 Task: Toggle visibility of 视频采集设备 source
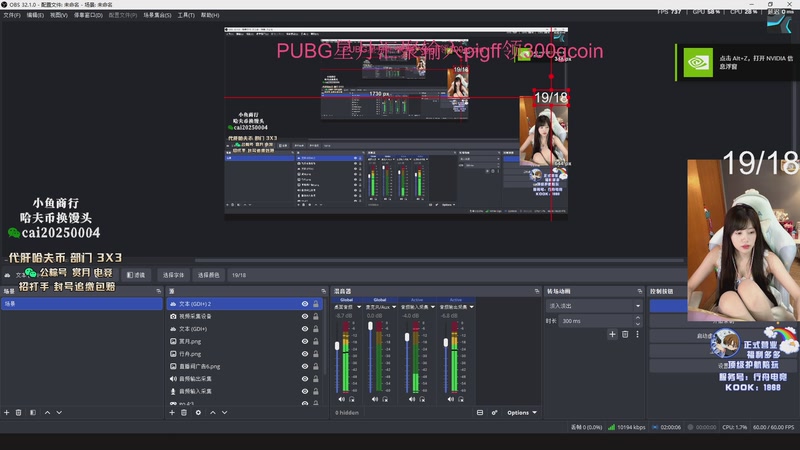coord(305,316)
